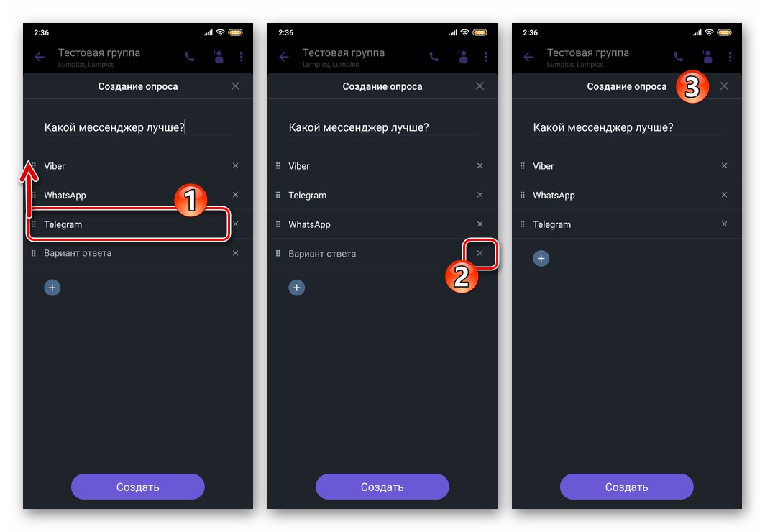Delete the Viber option in left screenshot
765x532 pixels.
pyautogui.click(x=235, y=166)
